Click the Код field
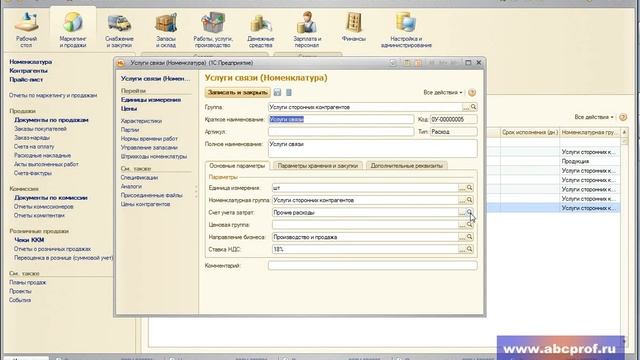Image resolution: width=640 pixels, height=360 pixels. pyautogui.click(x=453, y=119)
